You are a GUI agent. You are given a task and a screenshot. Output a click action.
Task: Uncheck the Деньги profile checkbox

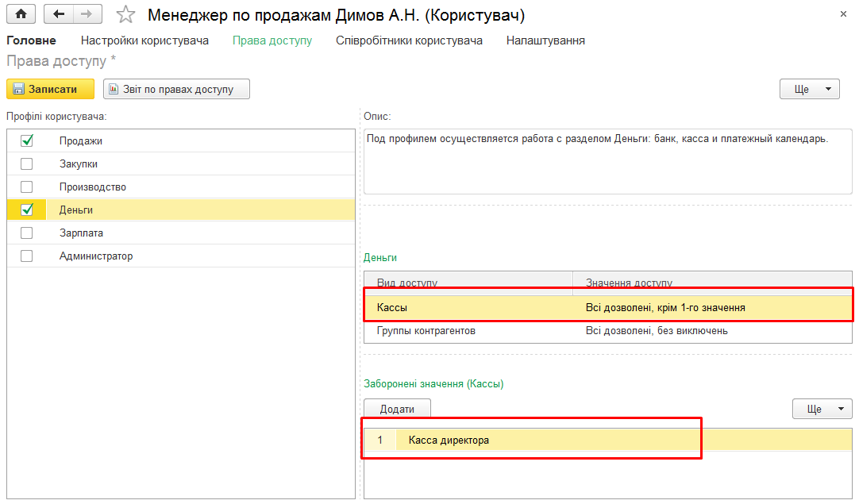click(x=27, y=210)
